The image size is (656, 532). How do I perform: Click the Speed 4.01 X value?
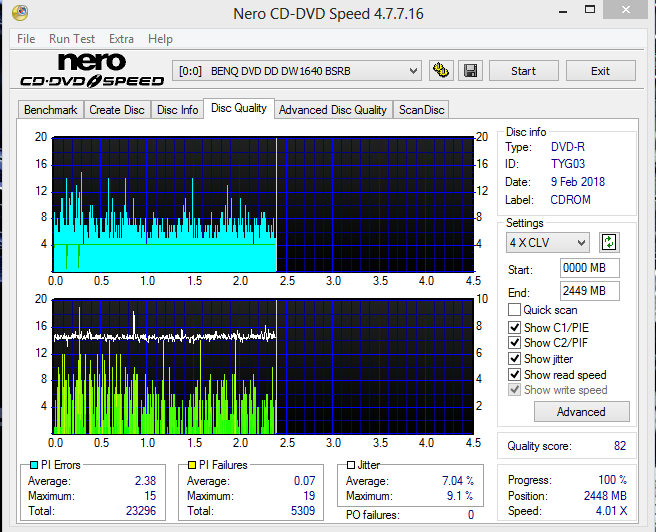click(612, 511)
